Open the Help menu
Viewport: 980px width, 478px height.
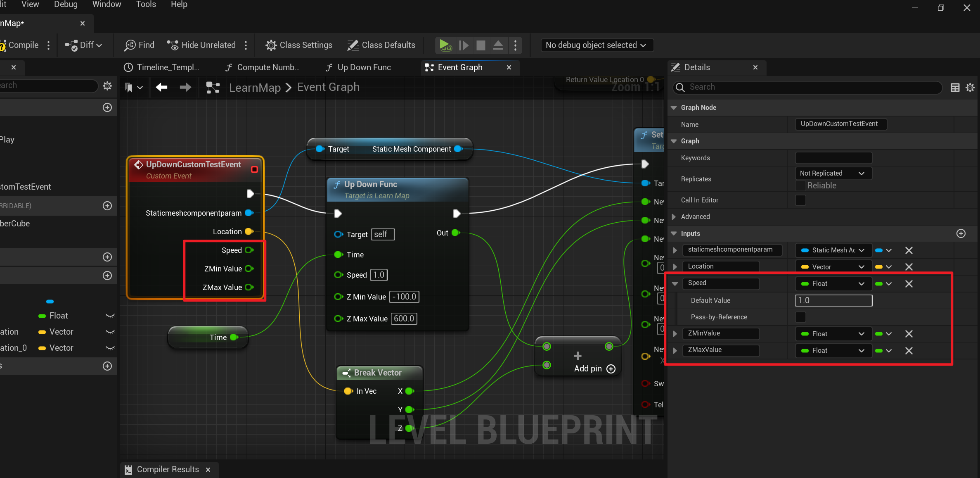pos(179,5)
